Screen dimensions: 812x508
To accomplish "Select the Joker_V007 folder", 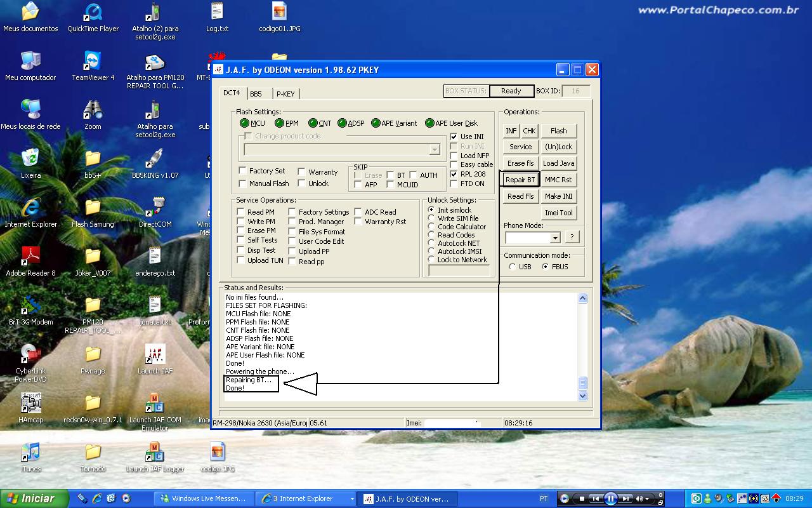I will click(93, 262).
